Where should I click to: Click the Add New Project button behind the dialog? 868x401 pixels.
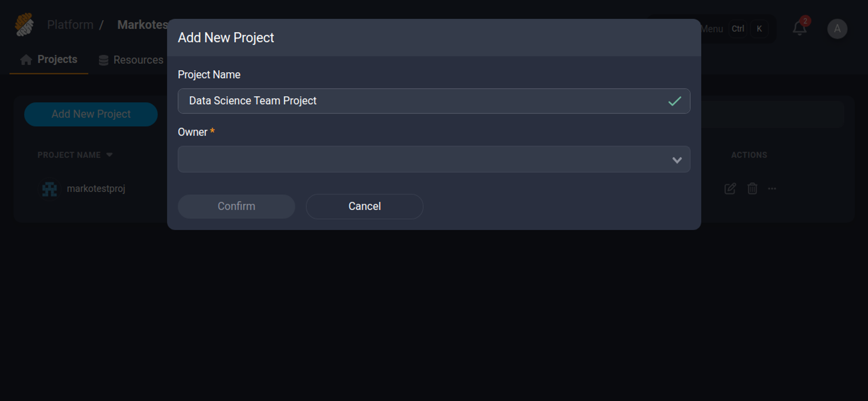(90, 114)
